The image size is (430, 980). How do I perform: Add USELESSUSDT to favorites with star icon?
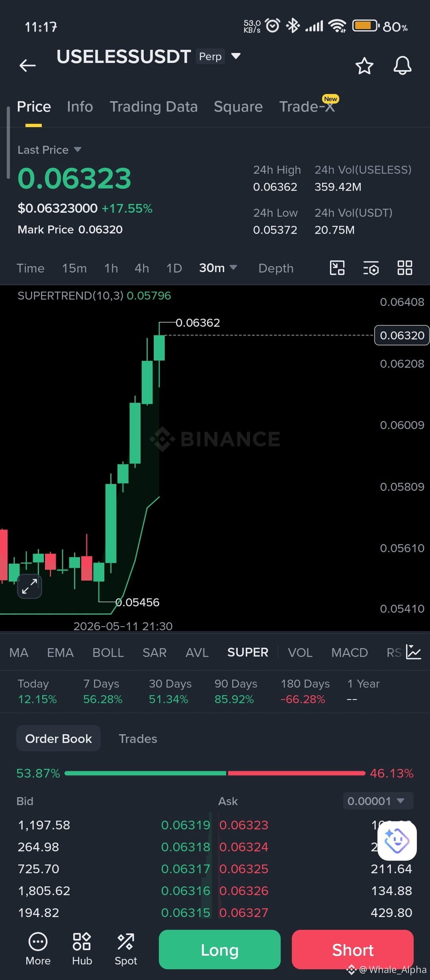pos(364,66)
